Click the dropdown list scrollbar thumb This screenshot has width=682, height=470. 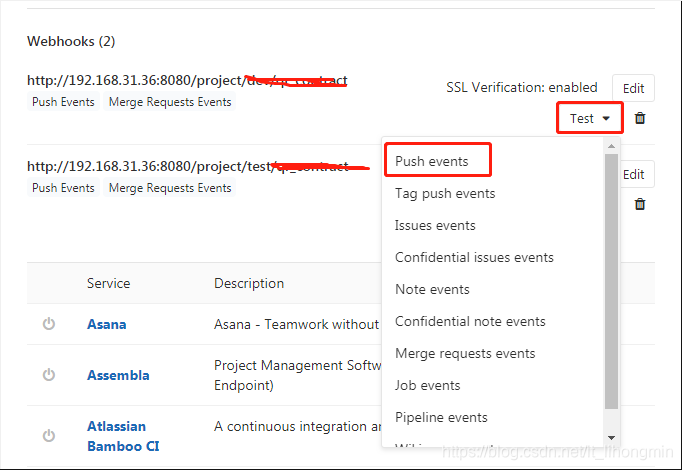tap(612, 281)
